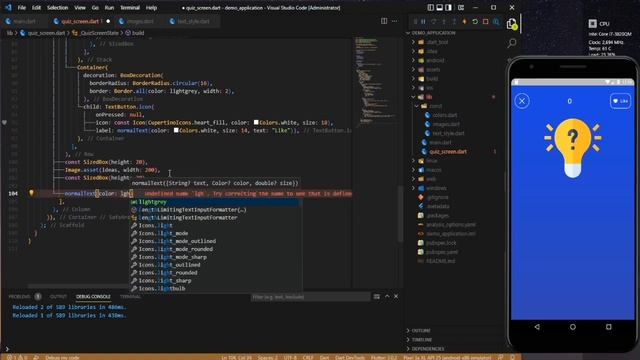
Task: Toggle the debug console word wrap icon
Action: (x=377, y=296)
